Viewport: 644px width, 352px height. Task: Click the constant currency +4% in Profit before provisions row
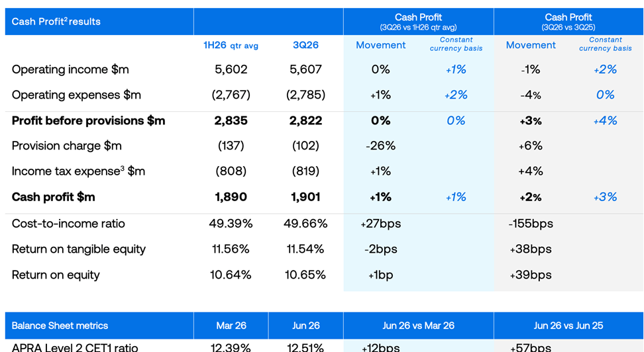[x=606, y=120]
